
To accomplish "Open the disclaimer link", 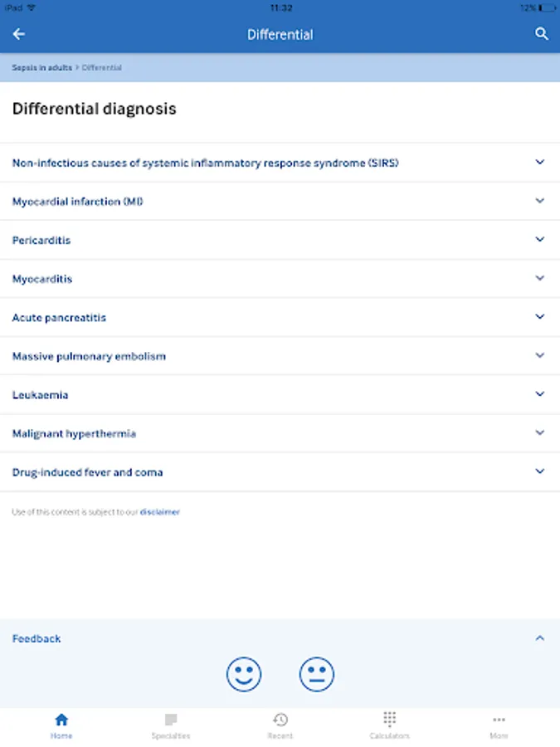I will click(159, 512).
